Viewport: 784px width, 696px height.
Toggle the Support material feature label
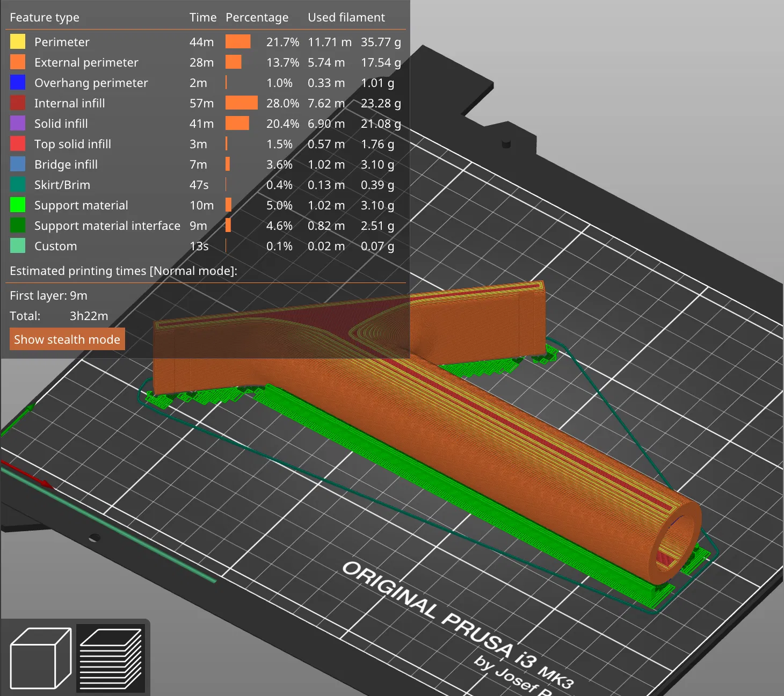81,205
